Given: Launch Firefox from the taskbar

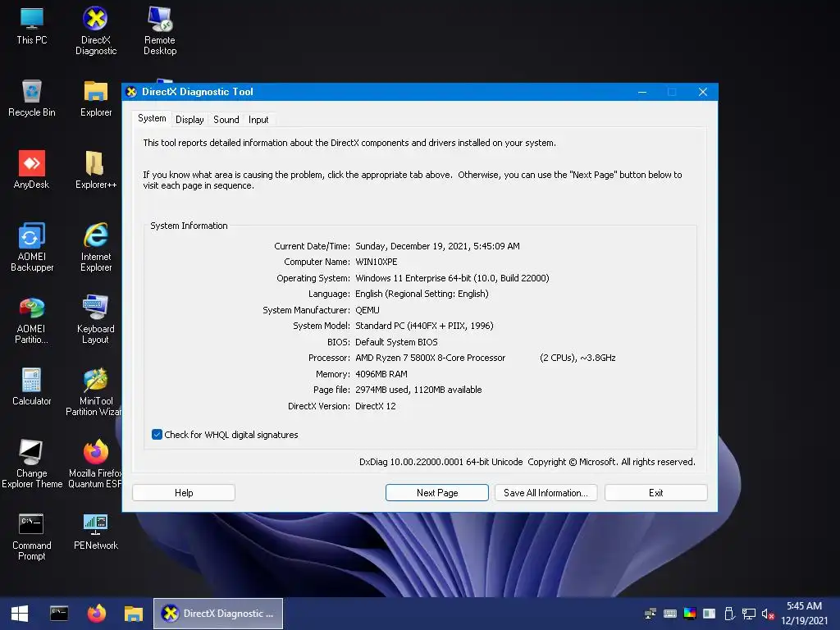Looking at the screenshot, I should click(97, 614).
